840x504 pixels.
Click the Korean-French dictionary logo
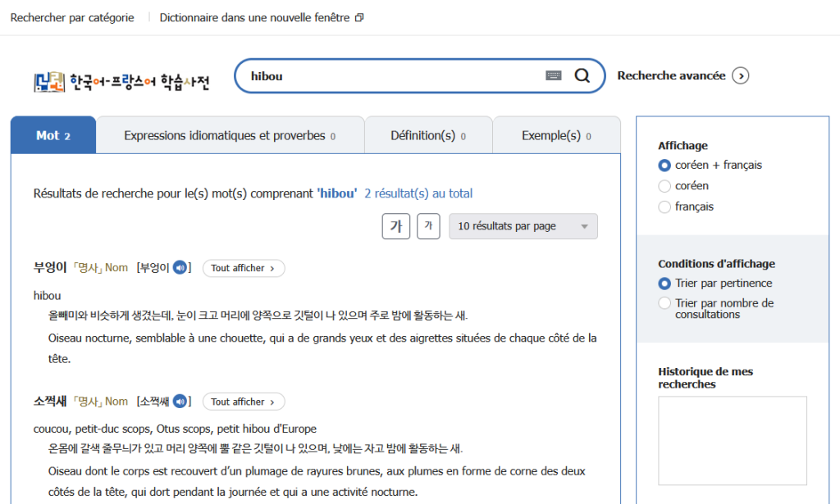121,81
